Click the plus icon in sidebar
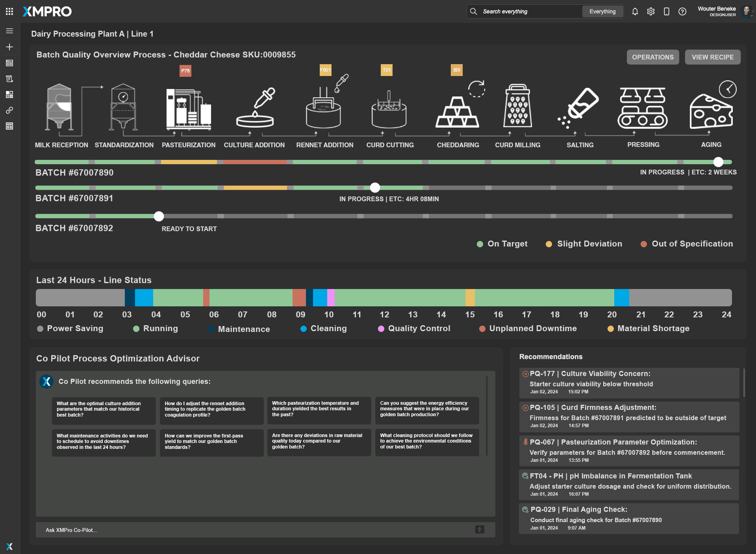The width and height of the screenshot is (756, 554). pos(9,47)
